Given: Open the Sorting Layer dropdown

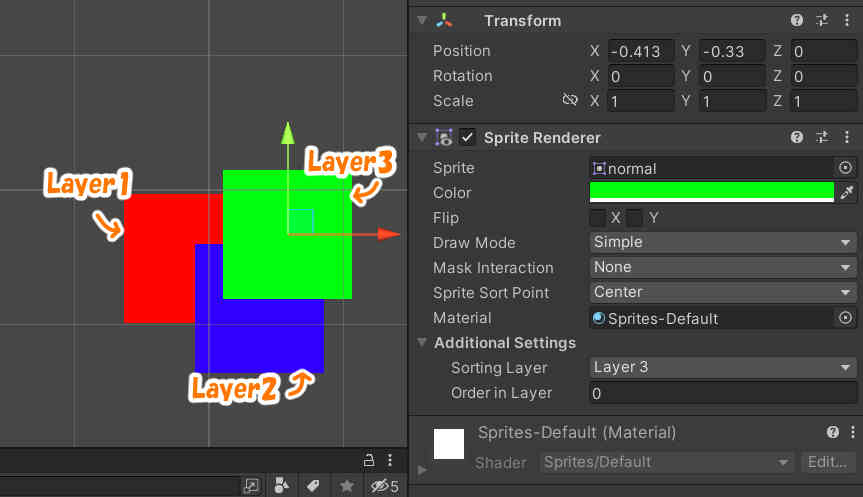Looking at the screenshot, I should pyautogui.click(x=723, y=367).
